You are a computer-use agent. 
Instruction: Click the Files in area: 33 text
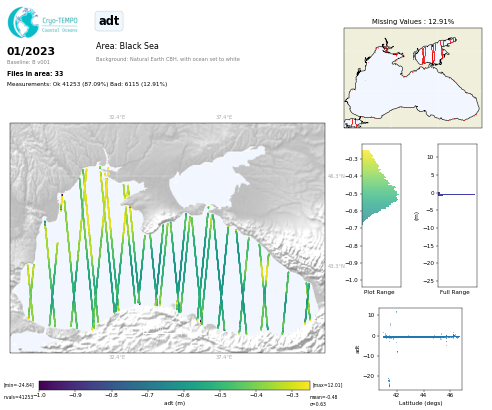coord(35,73)
